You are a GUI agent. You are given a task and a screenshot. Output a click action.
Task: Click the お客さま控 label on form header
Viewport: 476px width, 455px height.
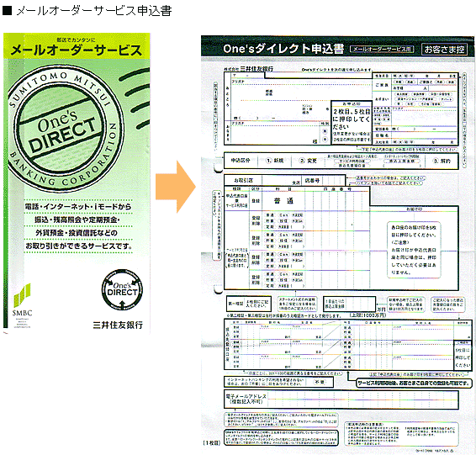point(444,49)
